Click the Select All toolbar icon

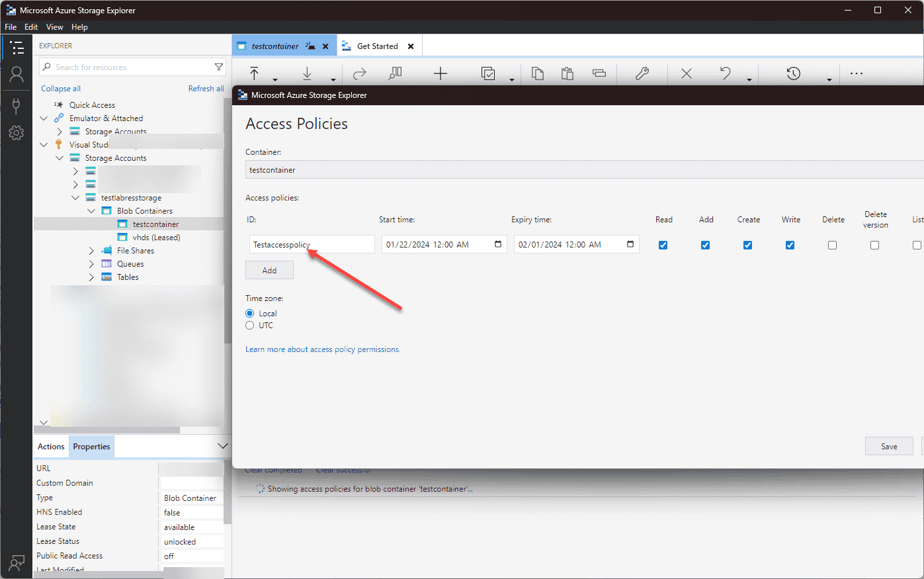click(x=488, y=73)
